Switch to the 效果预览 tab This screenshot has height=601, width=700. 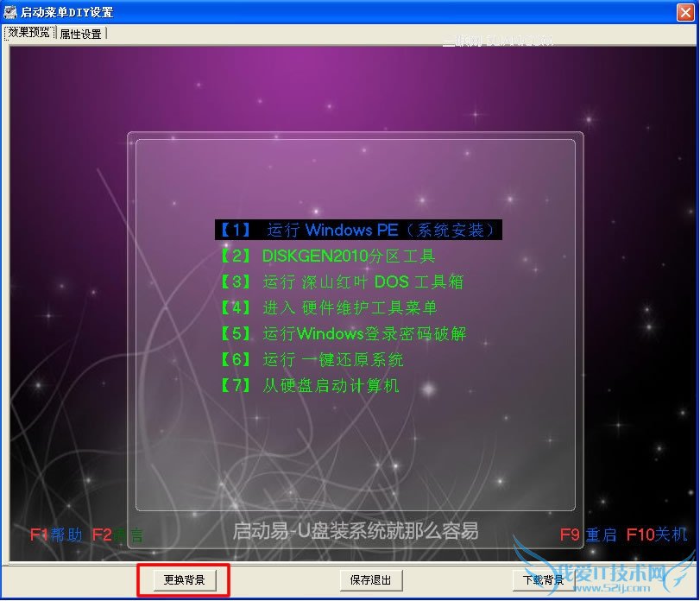pos(29,33)
